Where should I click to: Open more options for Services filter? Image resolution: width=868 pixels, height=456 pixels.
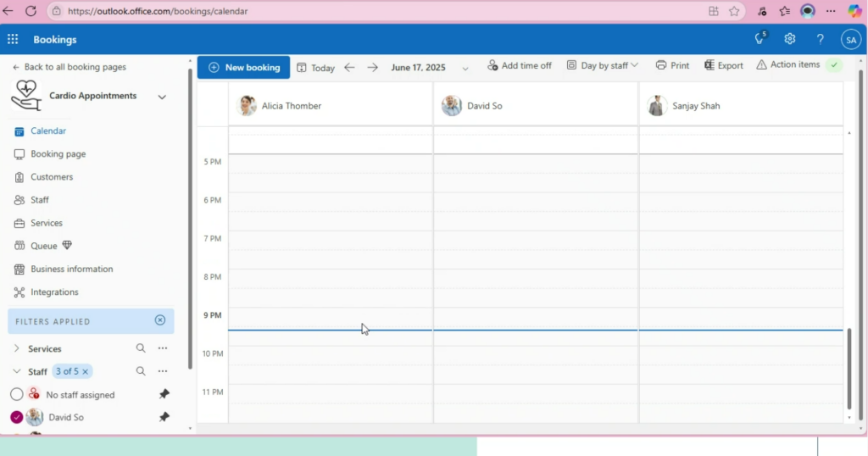(x=162, y=348)
